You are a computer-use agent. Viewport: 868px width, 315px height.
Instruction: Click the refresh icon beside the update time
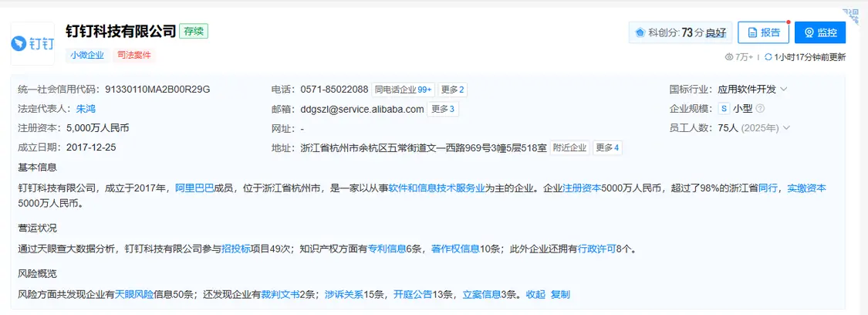[768, 57]
